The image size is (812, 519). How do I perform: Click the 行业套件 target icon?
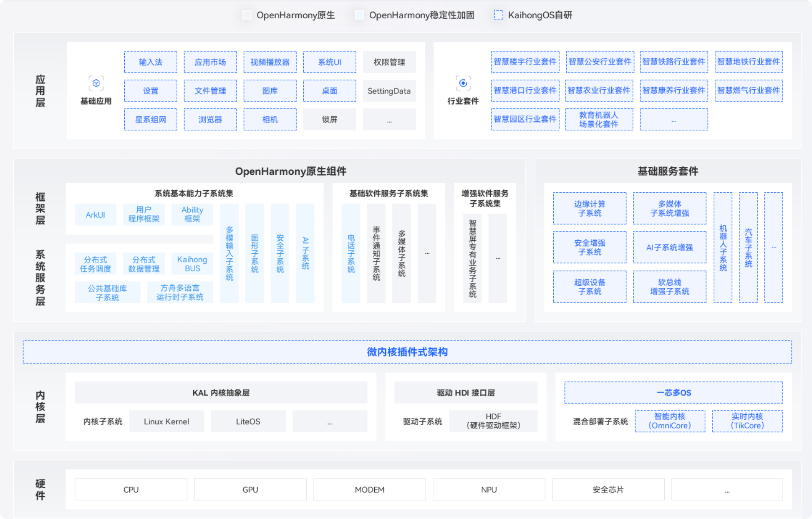463,83
